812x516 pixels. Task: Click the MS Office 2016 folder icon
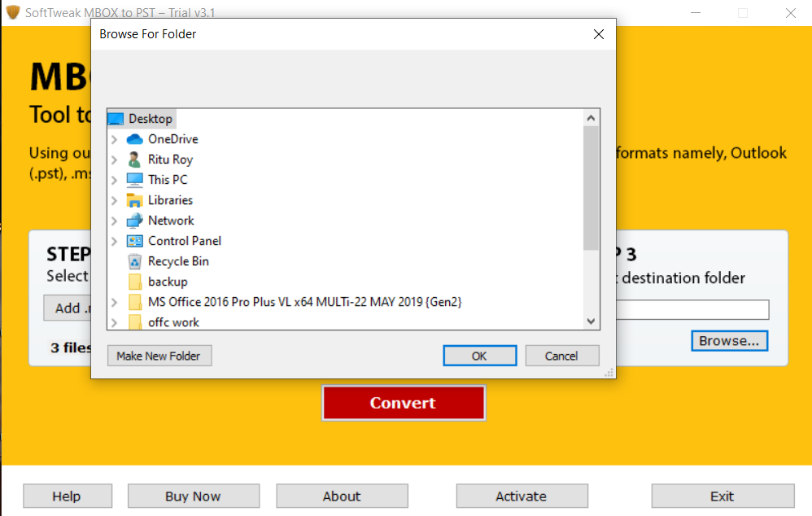(x=134, y=301)
